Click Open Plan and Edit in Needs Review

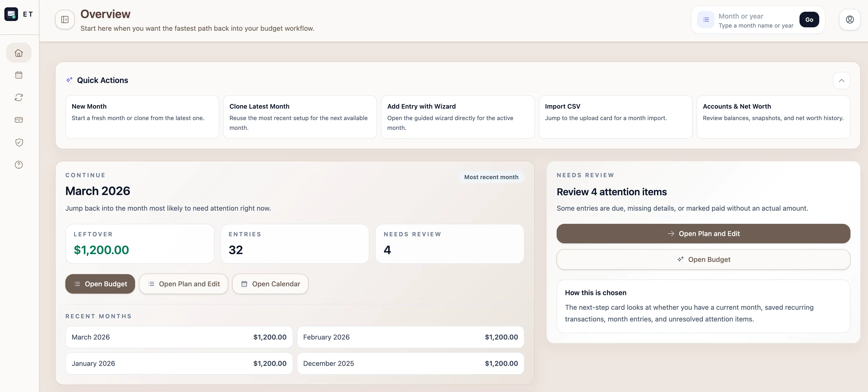click(x=703, y=233)
